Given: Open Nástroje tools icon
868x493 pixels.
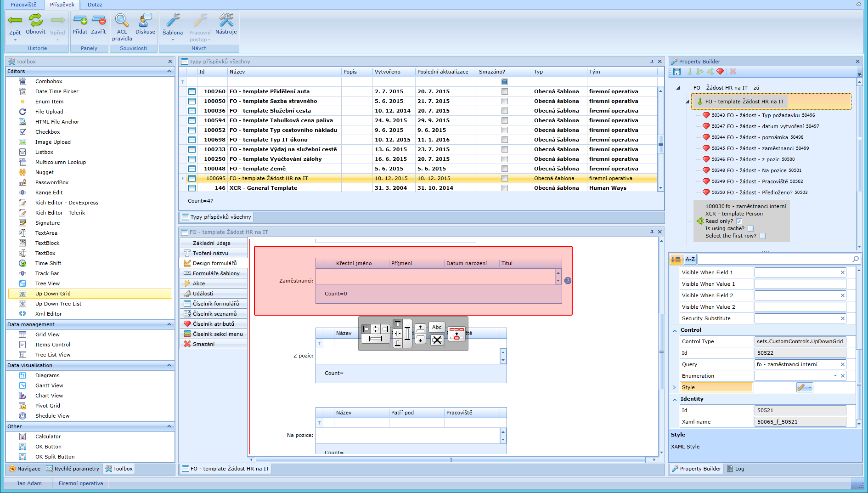Looking at the screenshot, I should (x=226, y=21).
